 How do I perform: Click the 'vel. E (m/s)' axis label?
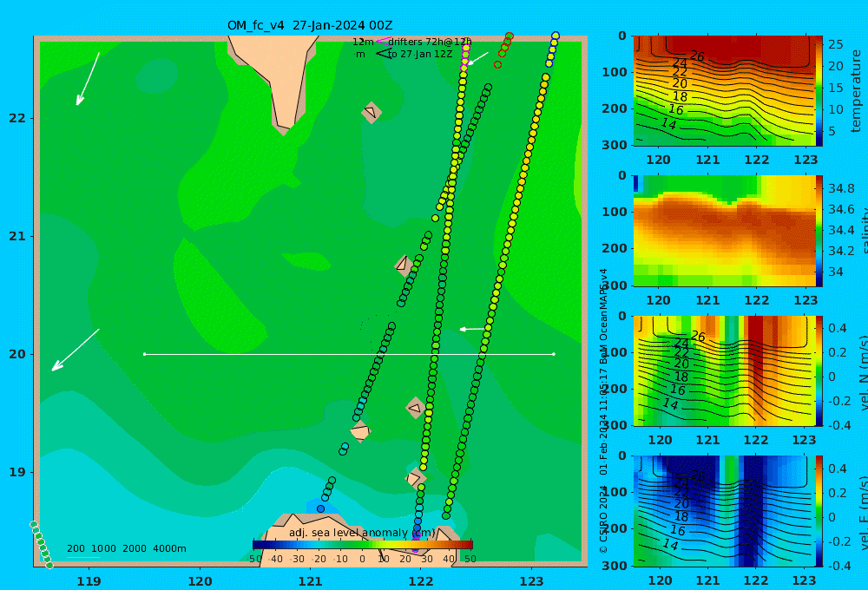[x=864, y=513]
